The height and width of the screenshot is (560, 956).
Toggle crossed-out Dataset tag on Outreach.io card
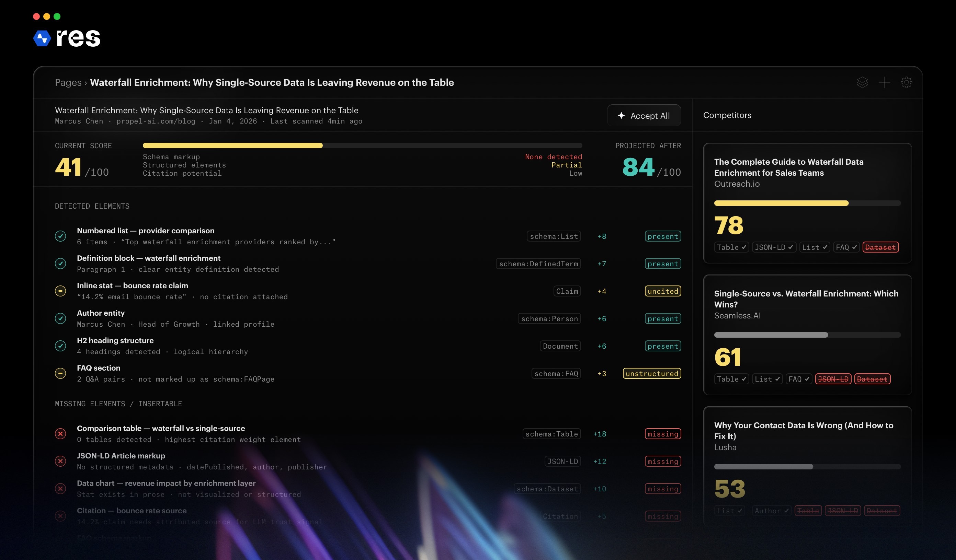tap(880, 247)
